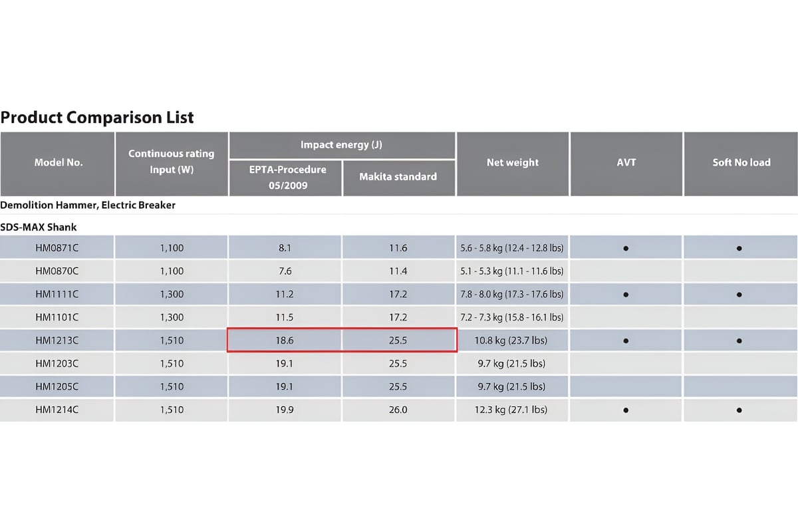
Task: Click model cell HM0870C
Action: click(57, 271)
